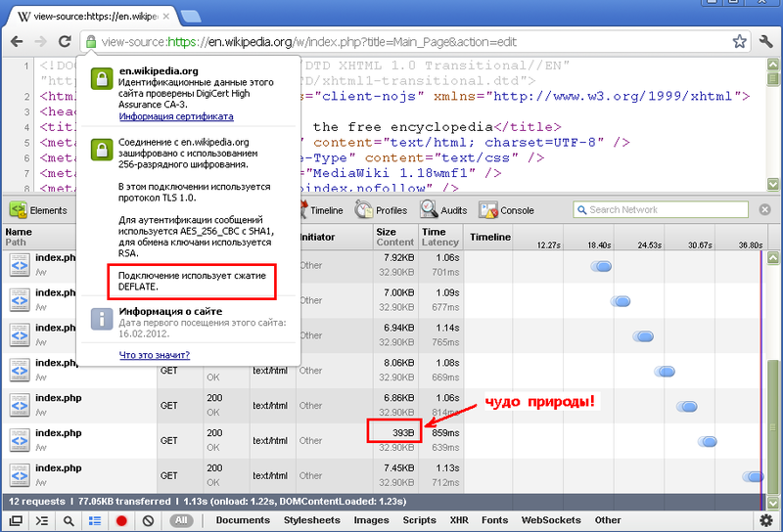Viewport: 783px width, 532px height.
Task: Click the timeline bar of the 1.06s 701ms request
Action: click(x=601, y=266)
